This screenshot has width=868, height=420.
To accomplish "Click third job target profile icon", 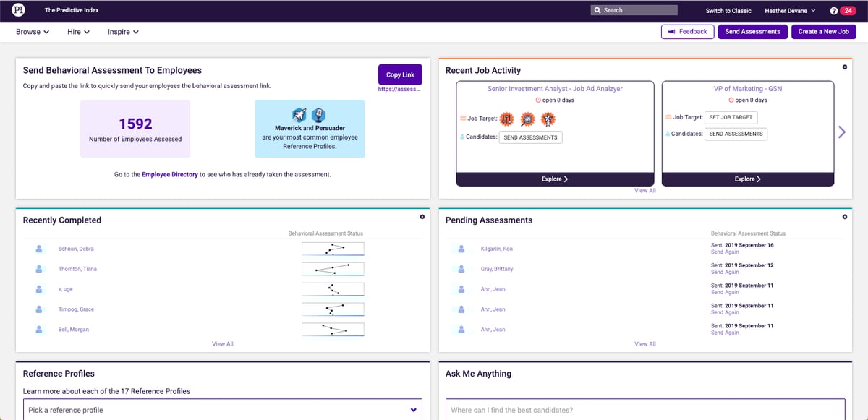I will pos(548,118).
